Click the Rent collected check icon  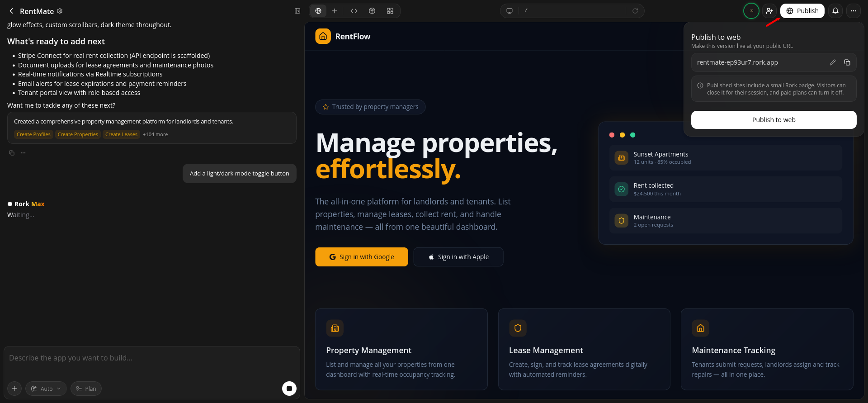tap(622, 189)
